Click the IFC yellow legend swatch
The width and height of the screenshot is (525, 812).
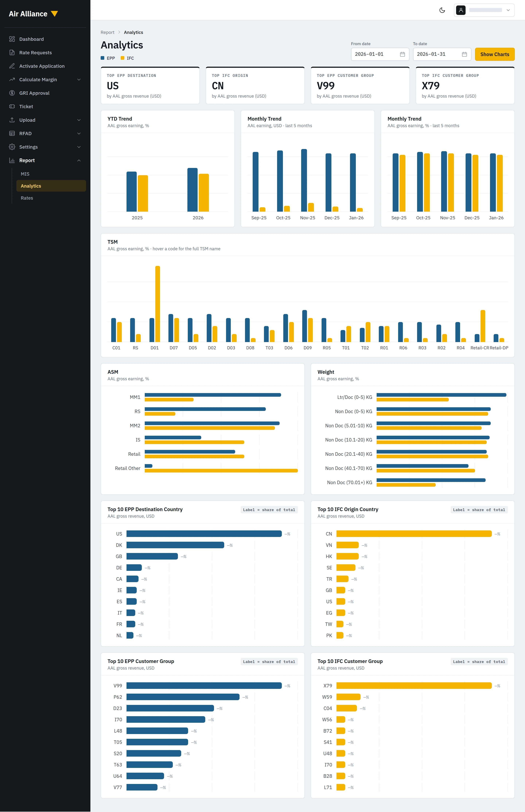(x=122, y=58)
